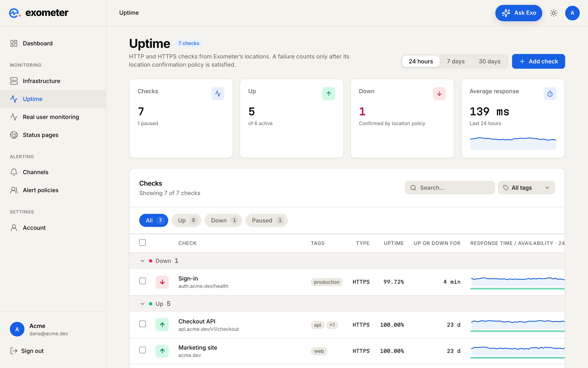Click the Dashboard grid icon

[14, 43]
